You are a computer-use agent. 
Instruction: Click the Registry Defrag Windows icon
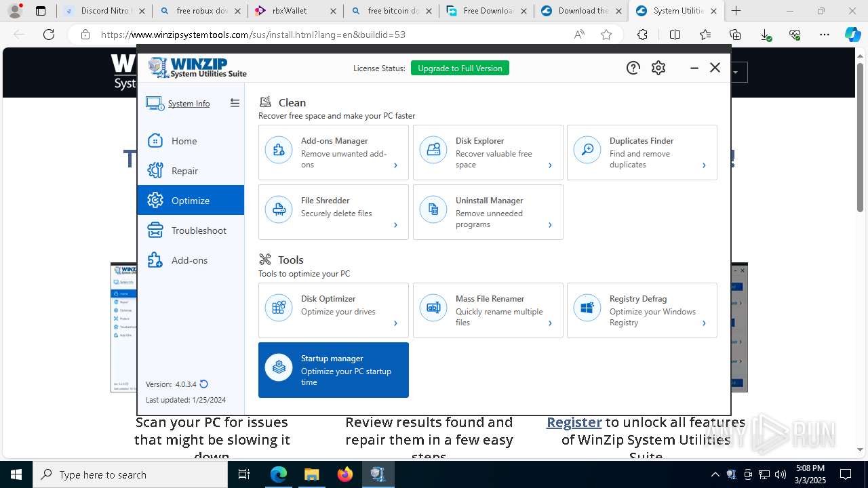[x=587, y=308]
